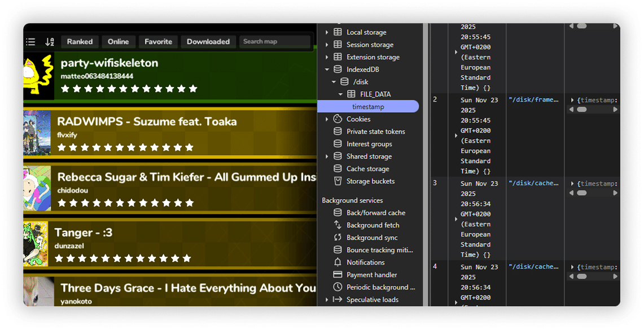Click the Notifications bell icon

click(338, 262)
